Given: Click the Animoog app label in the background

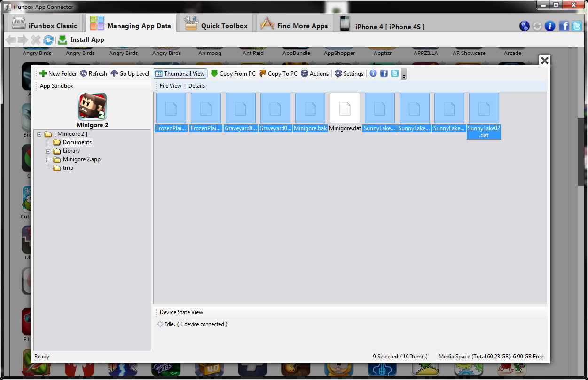Looking at the screenshot, I should pos(210,53).
